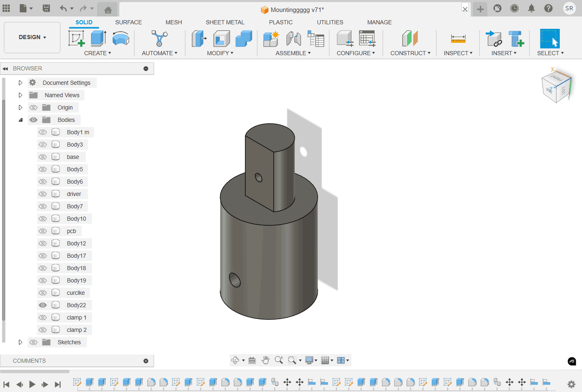
Task: Click the Look At icon
Action: 252,360
